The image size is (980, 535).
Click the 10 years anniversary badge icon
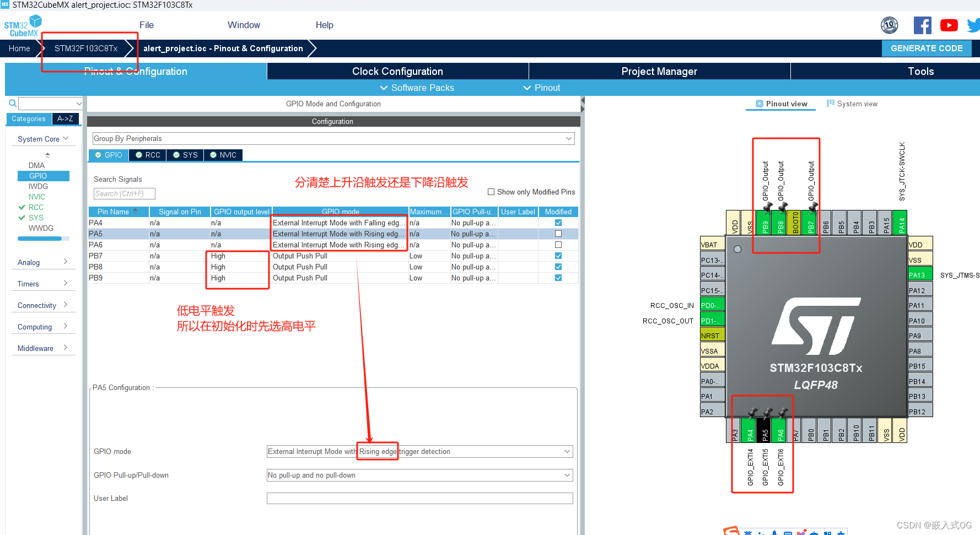click(x=890, y=25)
